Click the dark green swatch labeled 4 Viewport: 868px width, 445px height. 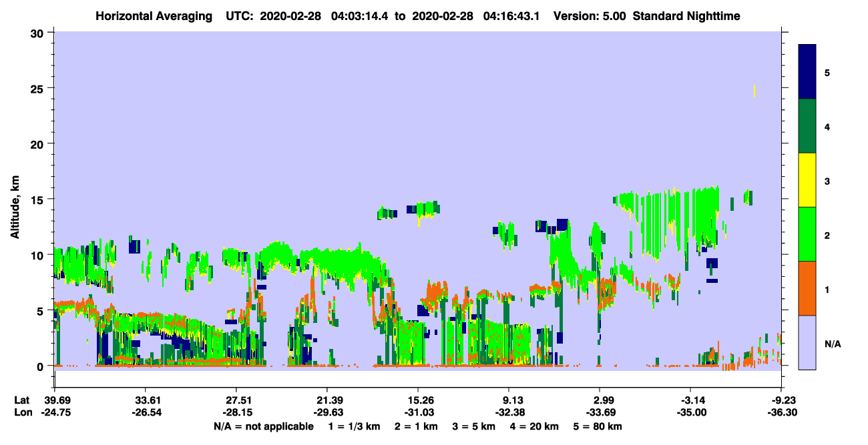807,126
